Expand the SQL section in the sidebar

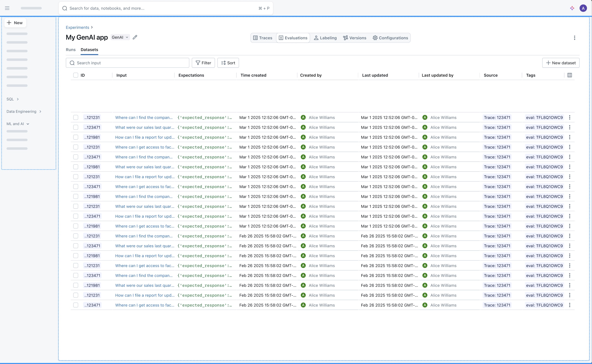point(13,99)
